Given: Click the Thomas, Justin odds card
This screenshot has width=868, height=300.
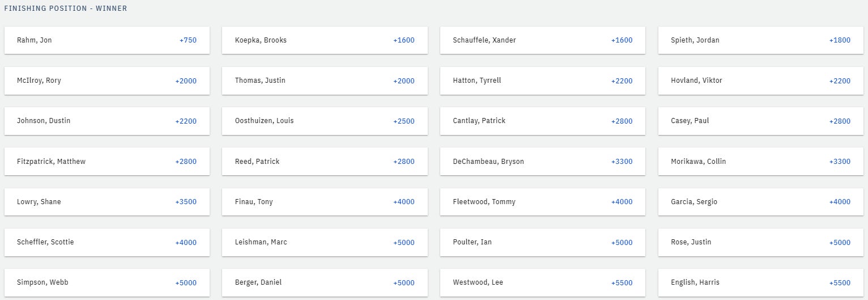Looking at the screenshot, I should point(325,81).
